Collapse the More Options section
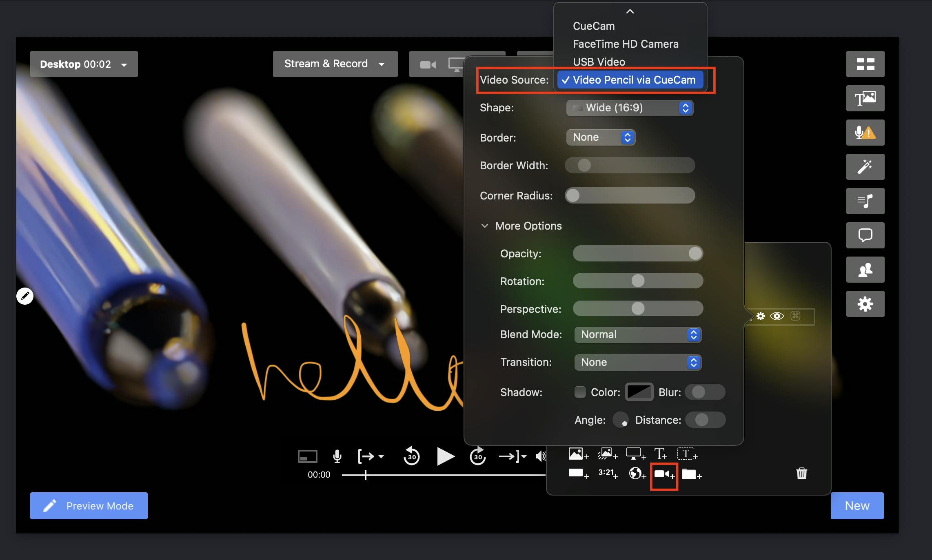This screenshot has width=932, height=560. (x=485, y=226)
